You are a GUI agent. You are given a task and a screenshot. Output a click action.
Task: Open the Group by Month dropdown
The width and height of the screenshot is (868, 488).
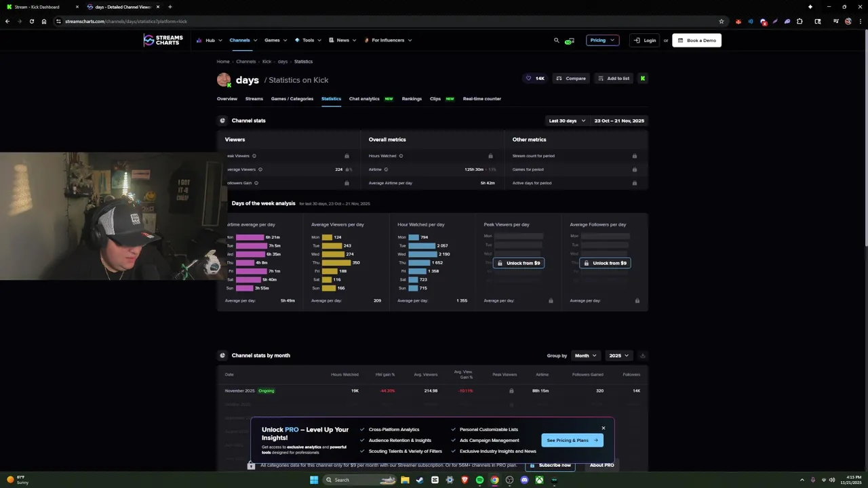click(585, 355)
